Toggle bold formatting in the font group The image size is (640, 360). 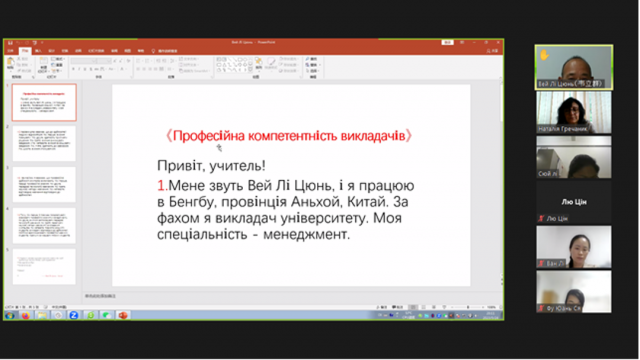73,69
